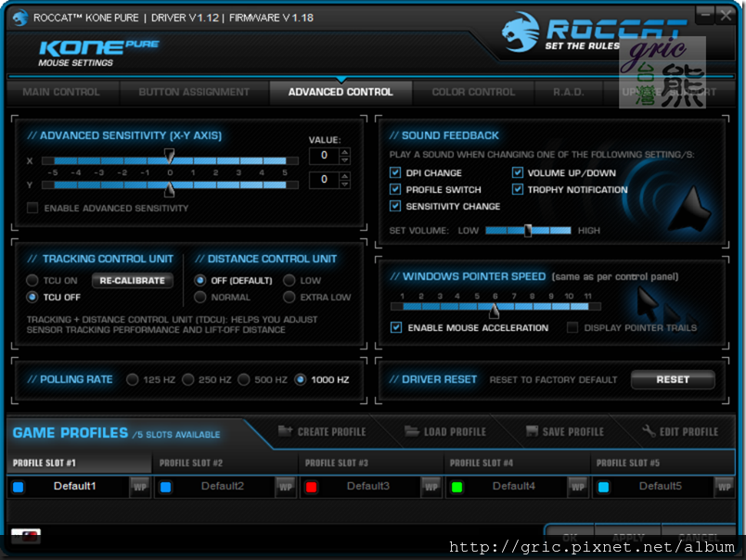The height and width of the screenshot is (560, 746).
Task: Click the WP icon next to Default5
Action: click(x=724, y=487)
